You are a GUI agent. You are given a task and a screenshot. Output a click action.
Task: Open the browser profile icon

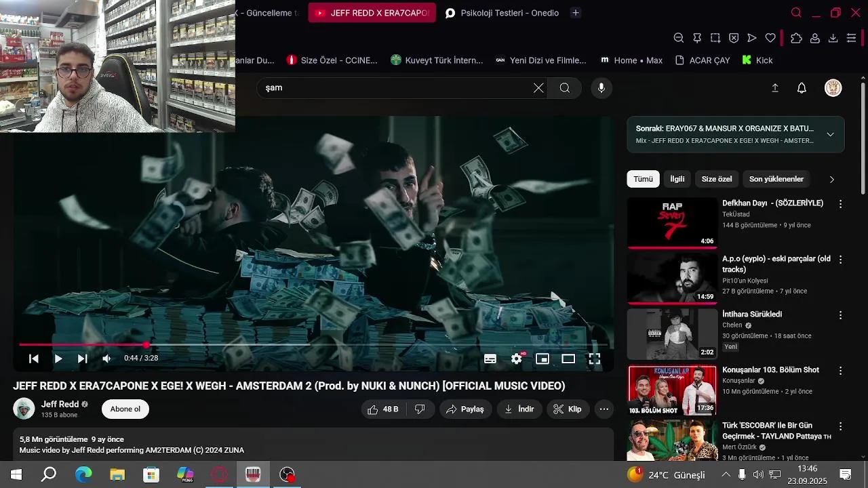point(815,38)
